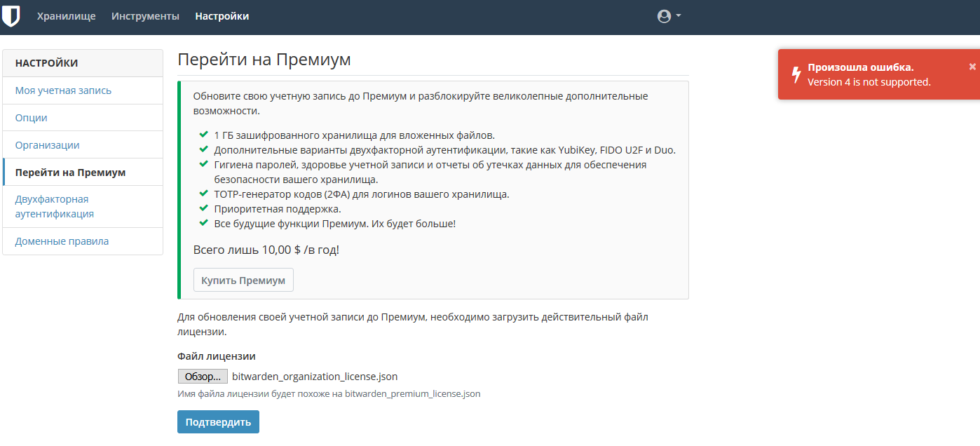Click the Приоритетная поддержка feature text
Viewport: 980px width, 446px height.
pyautogui.click(x=278, y=209)
